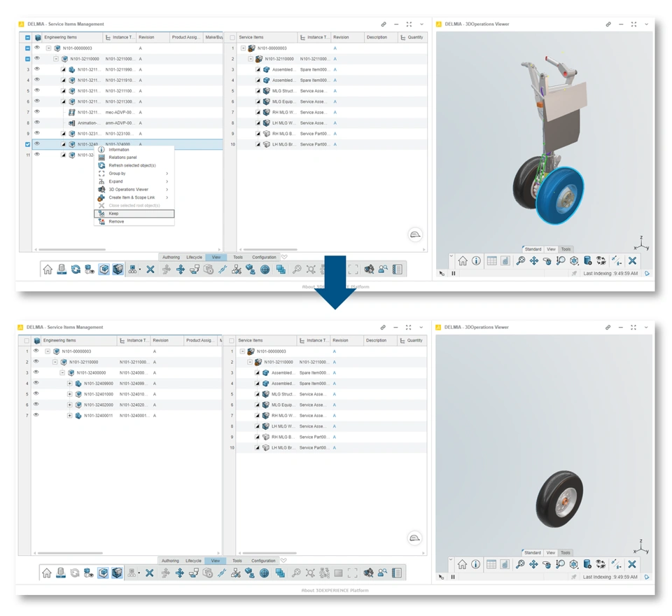Click the chain link icon in bottom Service Items toolbar
Screen dimensions: 672x616
[222, 573]
